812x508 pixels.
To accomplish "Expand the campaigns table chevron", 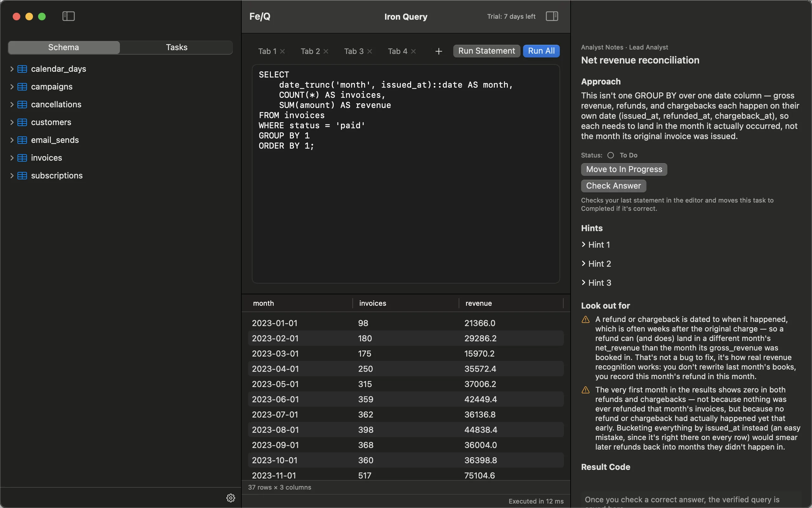I will [x=12, y=87].
